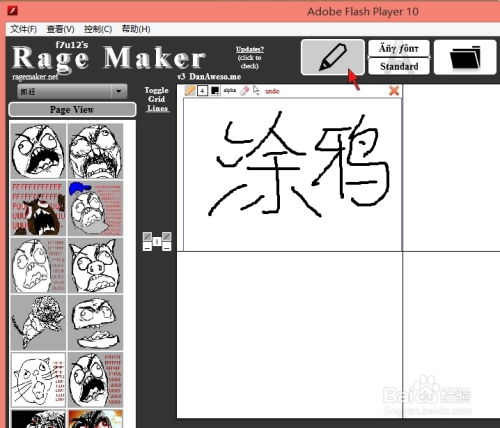The width and height of the screenshot is (500, 428).
Task: Open the 查看(V) menu
Action: point(60,29)
